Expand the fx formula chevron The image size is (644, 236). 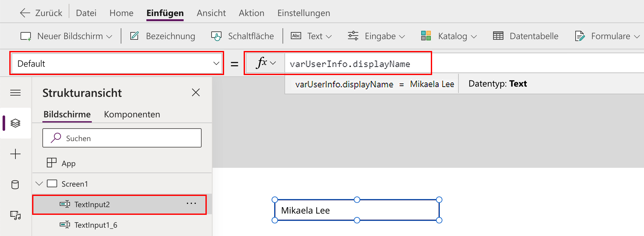(x=273, y=63)
